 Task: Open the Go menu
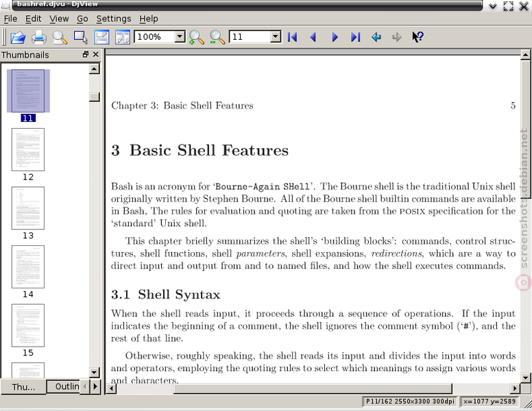[82, 18]
